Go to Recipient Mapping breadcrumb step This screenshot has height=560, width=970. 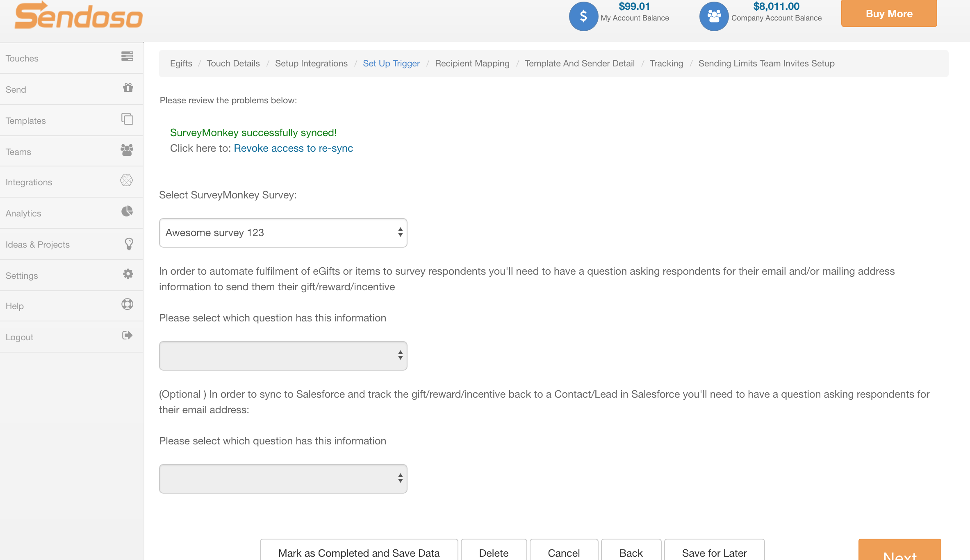tap(472, 63)
